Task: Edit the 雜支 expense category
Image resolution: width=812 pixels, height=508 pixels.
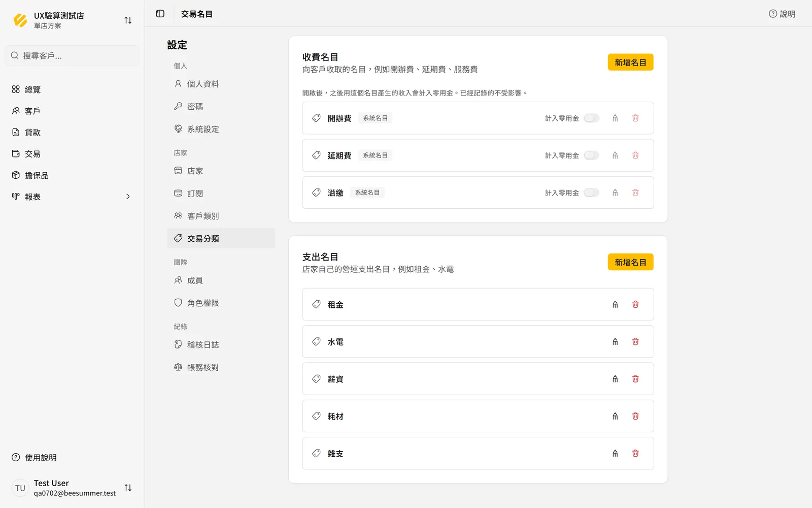Action: click(x=615, y=453)
